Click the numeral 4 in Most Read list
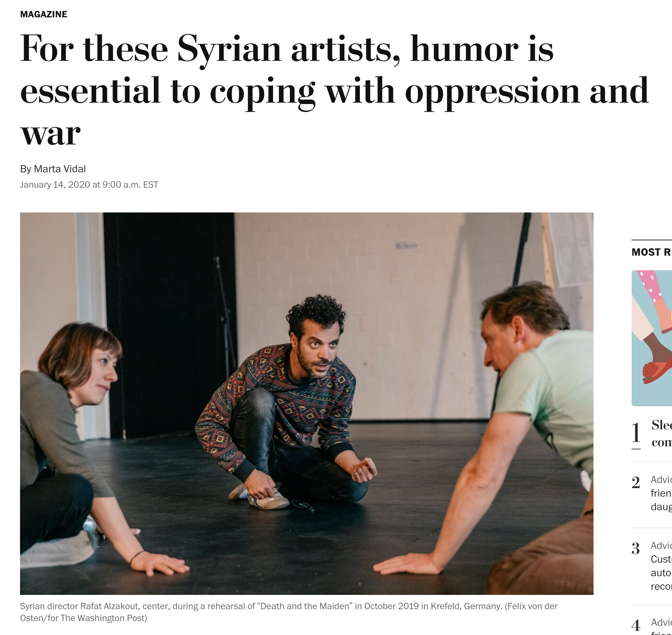The width and height of the screenshot is (672, 635). pos(636,625)
